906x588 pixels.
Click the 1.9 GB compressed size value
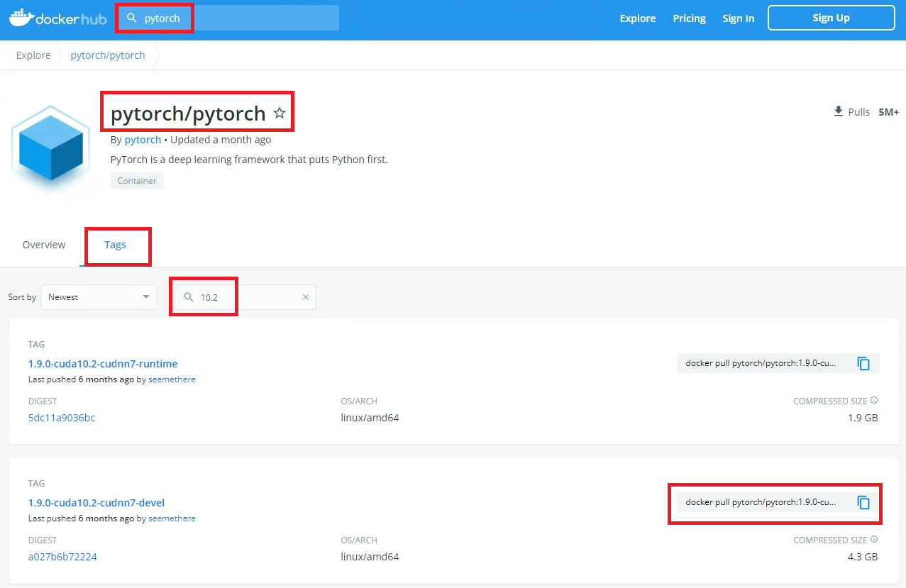tap(863, 418)
